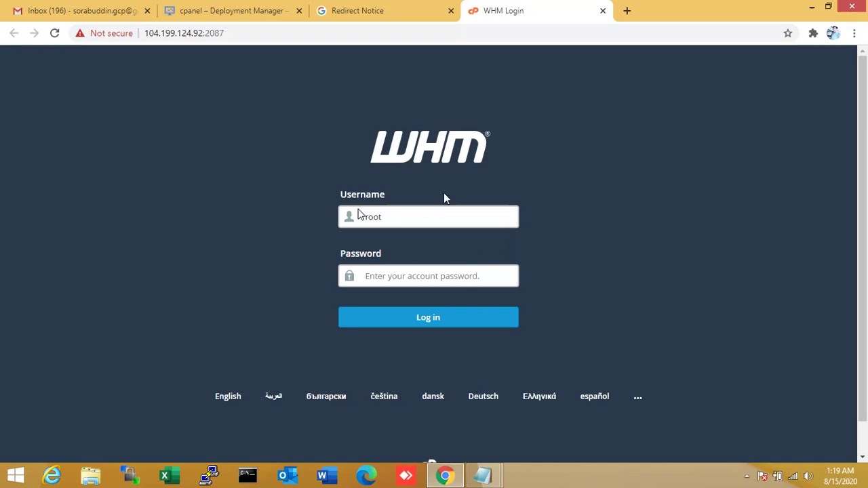Open the Chrome profile avatar
This screenshot has height=488, width=868.
tap(833, 33)
